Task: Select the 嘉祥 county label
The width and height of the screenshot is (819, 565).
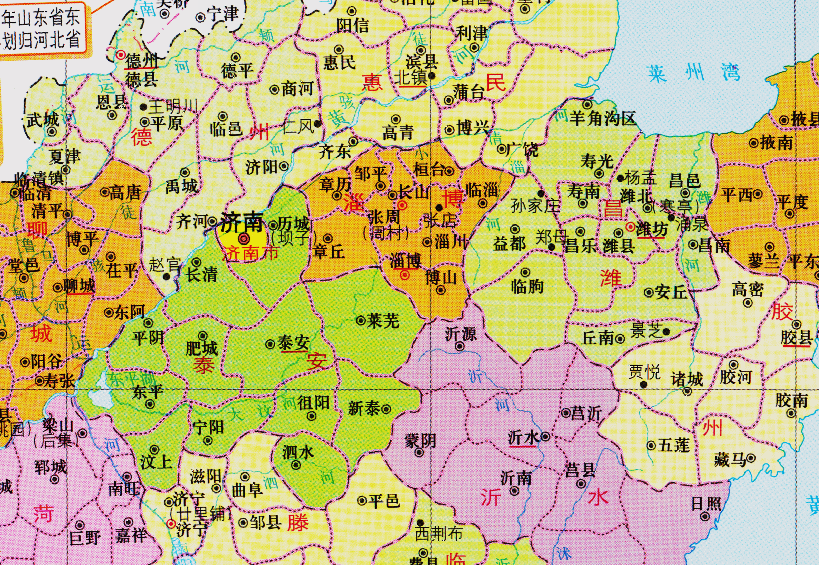Action: tap(131, 536)
